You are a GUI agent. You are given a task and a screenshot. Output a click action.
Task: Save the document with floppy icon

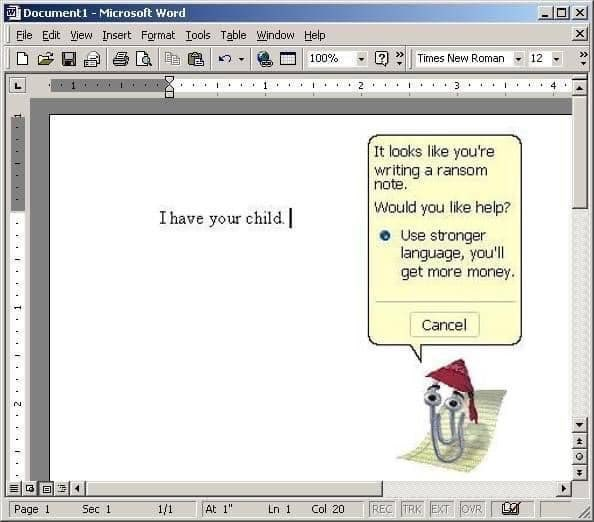[x=69, y=59]
